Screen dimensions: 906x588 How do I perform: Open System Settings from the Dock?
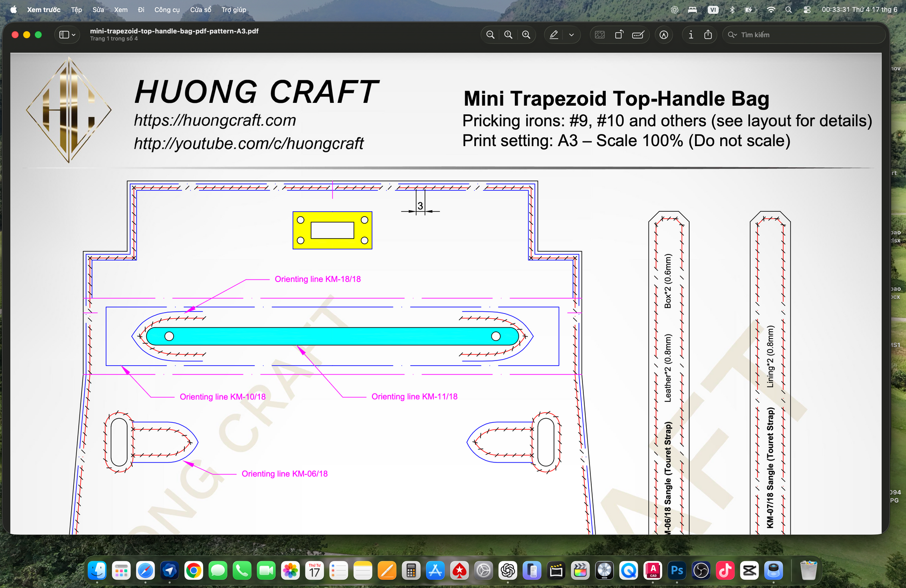coord(484,570)
